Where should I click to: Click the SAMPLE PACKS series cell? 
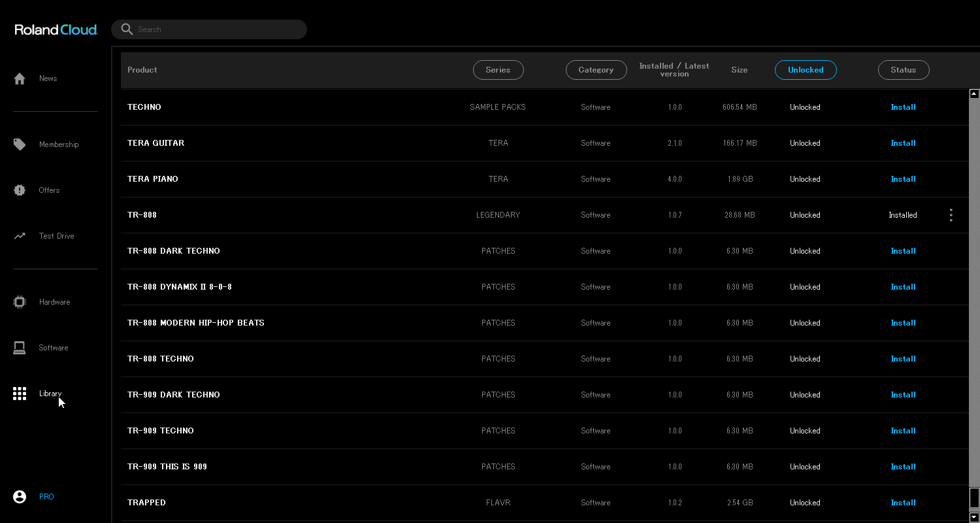click(x=498, y=107)
